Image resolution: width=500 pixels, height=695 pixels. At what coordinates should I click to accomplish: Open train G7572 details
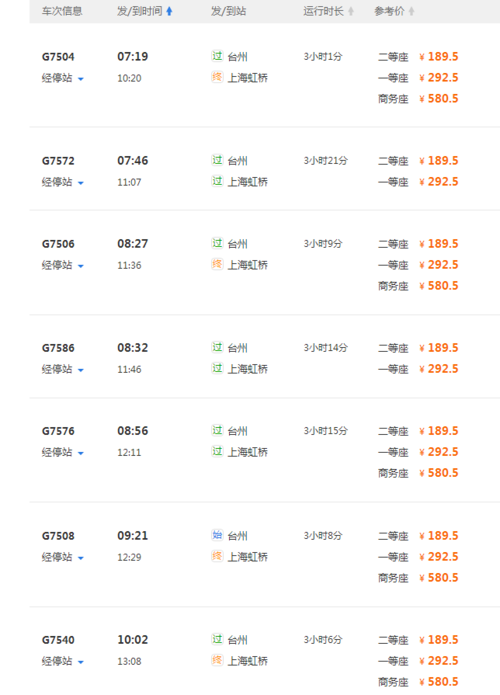[x=58, y=161]
